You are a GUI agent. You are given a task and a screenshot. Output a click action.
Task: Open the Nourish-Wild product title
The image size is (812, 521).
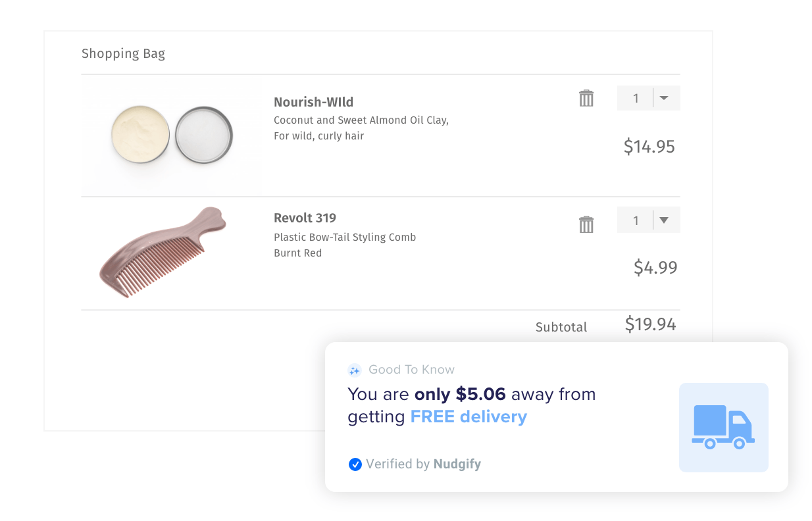[x=313, y=102]
